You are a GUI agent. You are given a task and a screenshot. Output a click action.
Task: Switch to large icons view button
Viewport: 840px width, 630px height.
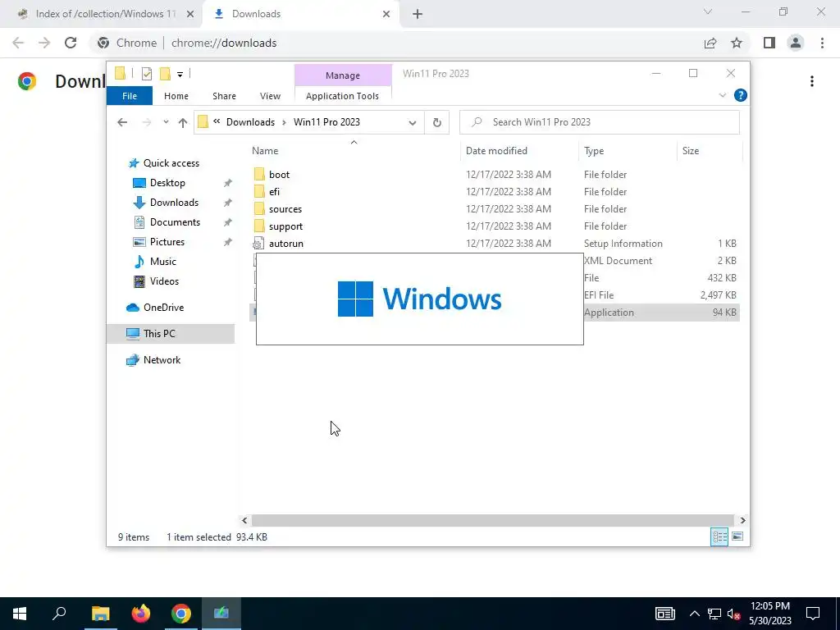pos(737,536)
